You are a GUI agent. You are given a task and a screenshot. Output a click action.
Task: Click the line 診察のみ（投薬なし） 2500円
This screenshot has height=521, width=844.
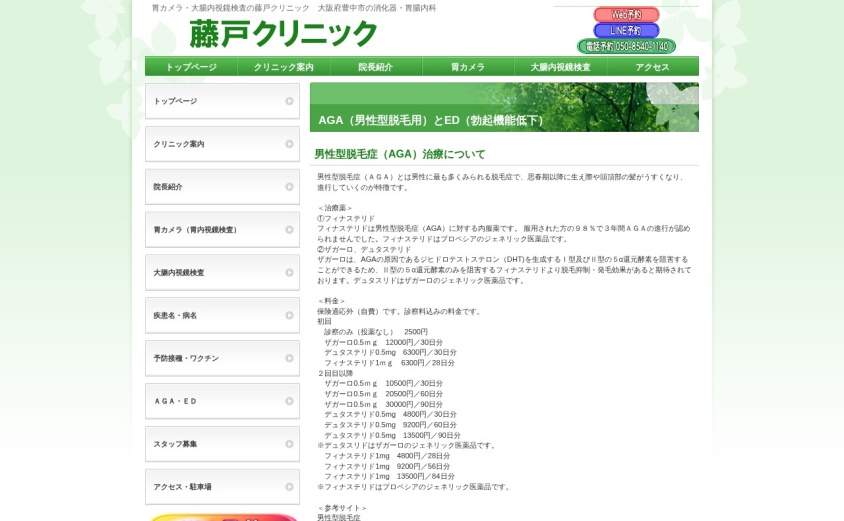tap(376, 332)
